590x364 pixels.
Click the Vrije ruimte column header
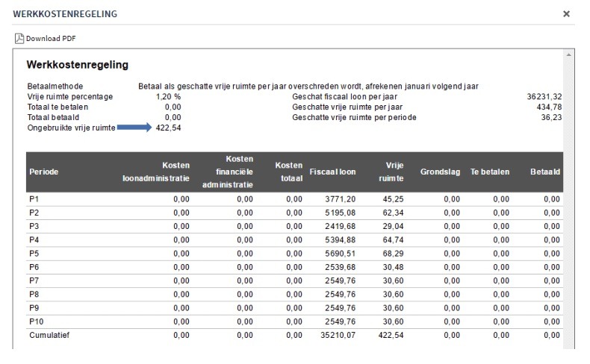[391, 172]
